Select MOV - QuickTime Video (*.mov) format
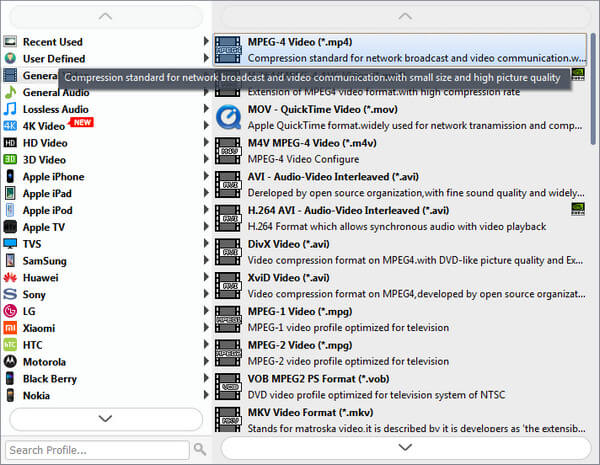The image size is (600, 465). click(400, 117)
